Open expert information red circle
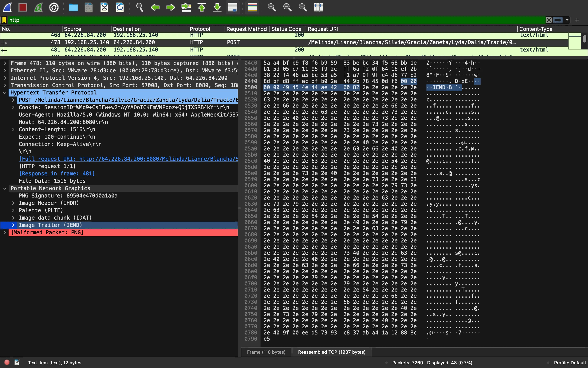 7,362
